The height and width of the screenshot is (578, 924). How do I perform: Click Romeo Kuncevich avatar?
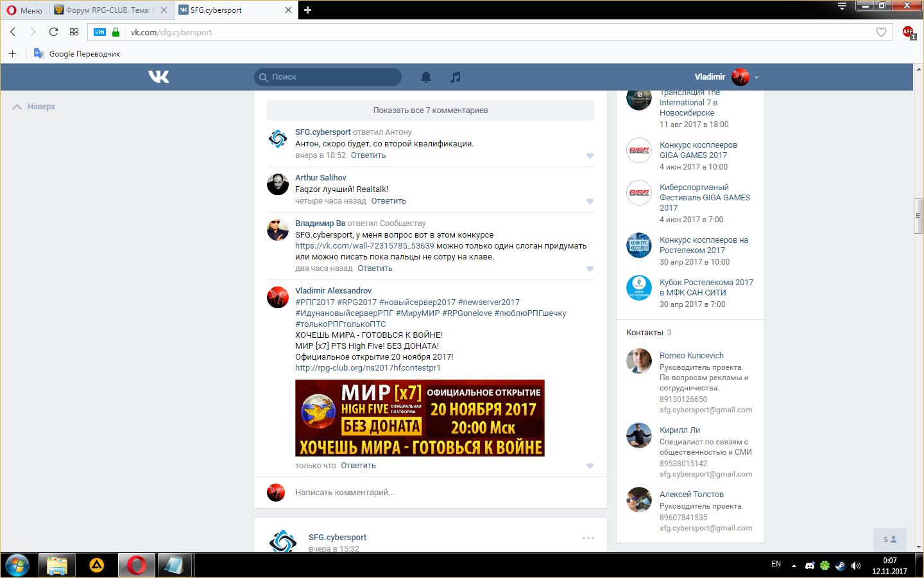click(x=639, y=361)
